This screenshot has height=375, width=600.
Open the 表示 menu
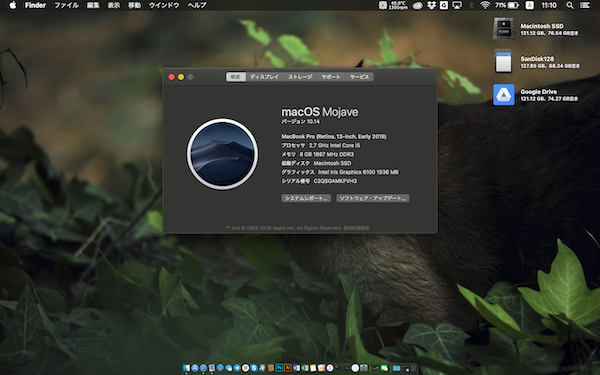[x=114, y=5]
